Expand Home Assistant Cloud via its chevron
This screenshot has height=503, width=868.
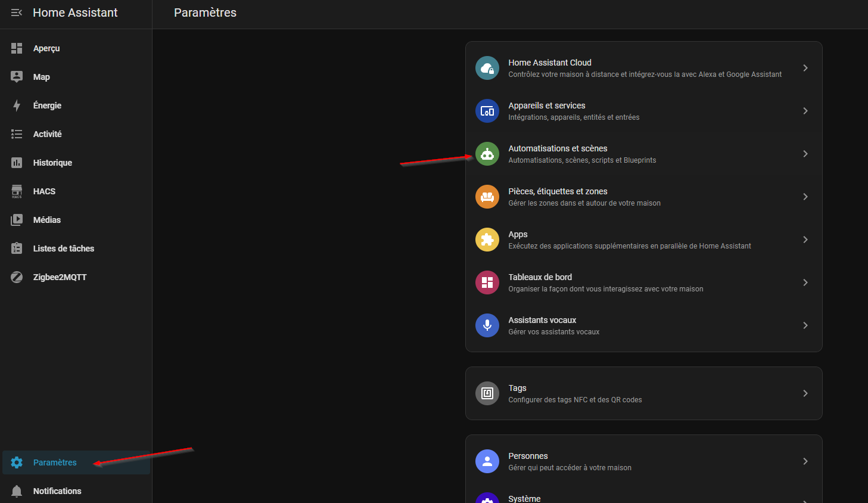(805, 68)
